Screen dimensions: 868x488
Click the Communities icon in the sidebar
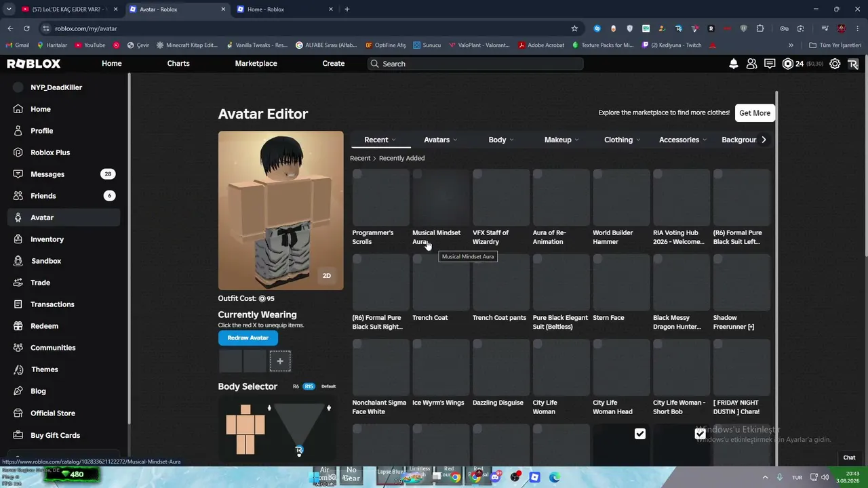click(x=18, y=348)
